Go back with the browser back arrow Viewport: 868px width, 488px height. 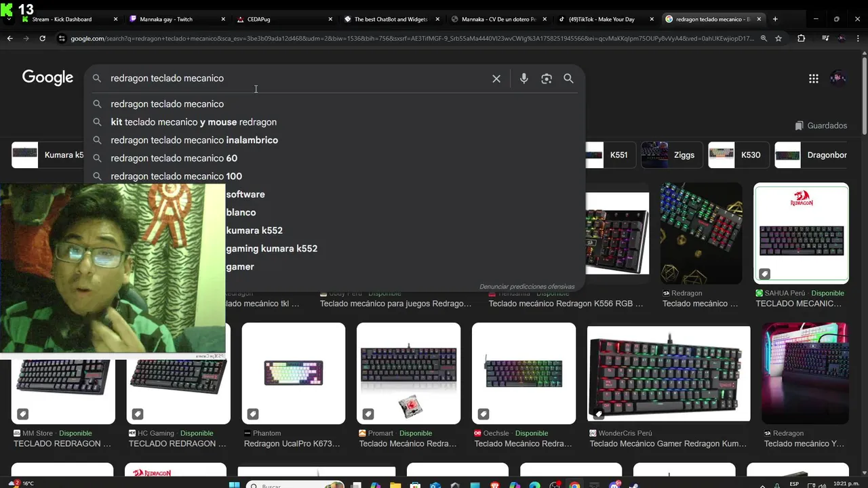(x=10, y=39)
